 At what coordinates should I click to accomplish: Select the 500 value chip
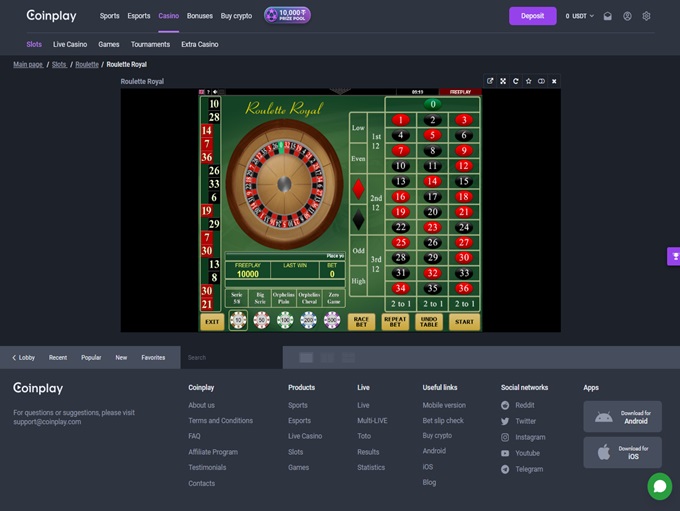point(332,320)
